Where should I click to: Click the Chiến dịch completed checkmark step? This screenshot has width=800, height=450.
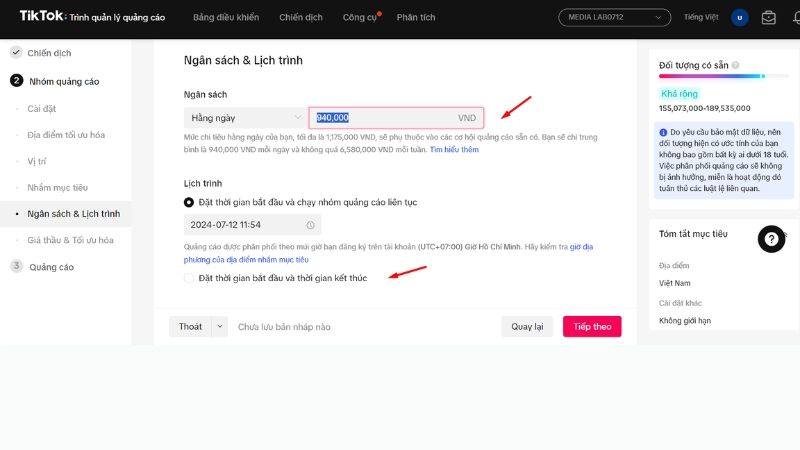16,52
